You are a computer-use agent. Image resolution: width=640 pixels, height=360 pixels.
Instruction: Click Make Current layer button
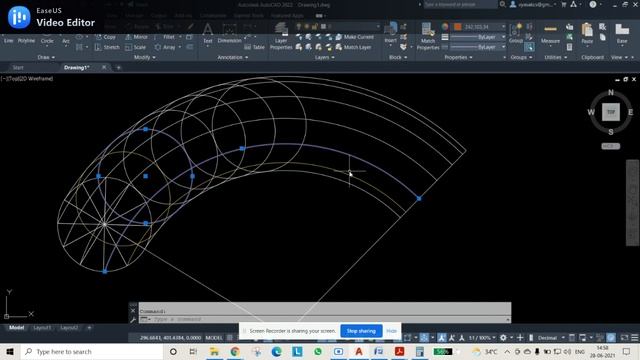click(x=354, y=37)
